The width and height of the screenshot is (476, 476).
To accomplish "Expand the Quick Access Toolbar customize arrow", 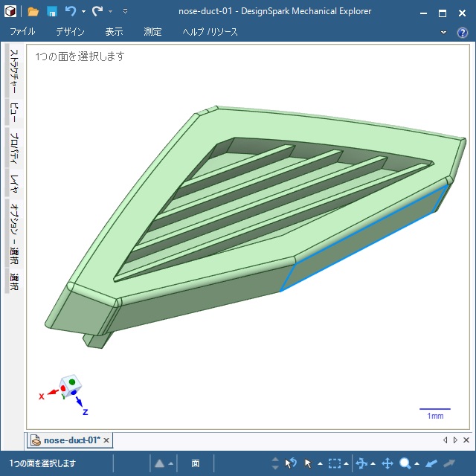I will point(125,12).
